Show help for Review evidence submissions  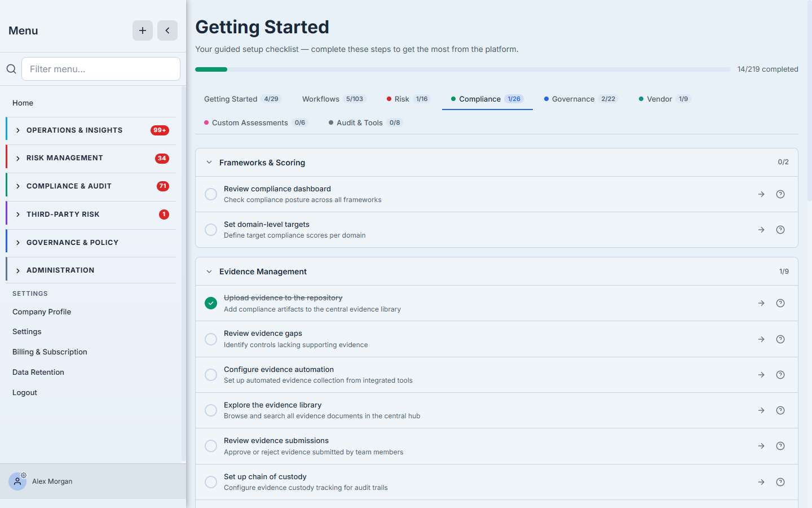(x=780, y=446)
